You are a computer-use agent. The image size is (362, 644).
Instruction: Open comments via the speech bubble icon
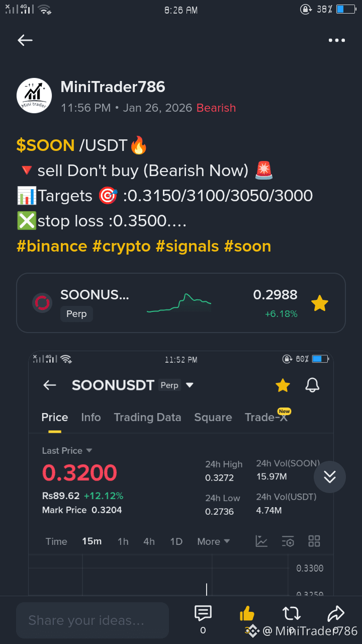point(203,613)
